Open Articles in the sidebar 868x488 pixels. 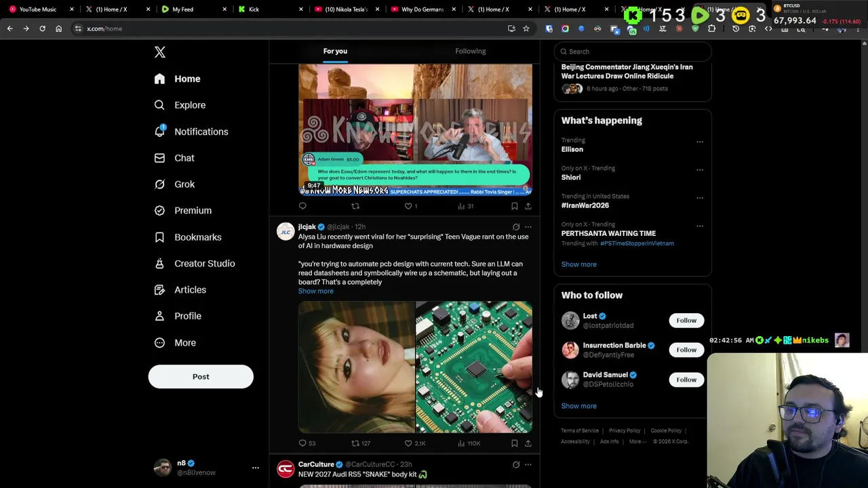point(180,290)
